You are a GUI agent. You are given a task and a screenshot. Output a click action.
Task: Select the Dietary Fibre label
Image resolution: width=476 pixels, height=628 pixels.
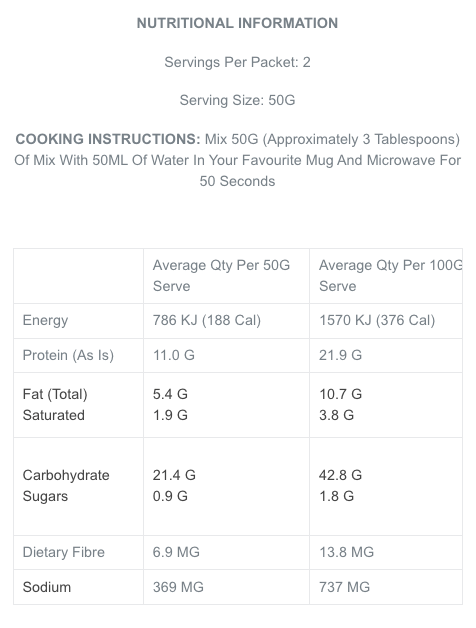[64, 552]
